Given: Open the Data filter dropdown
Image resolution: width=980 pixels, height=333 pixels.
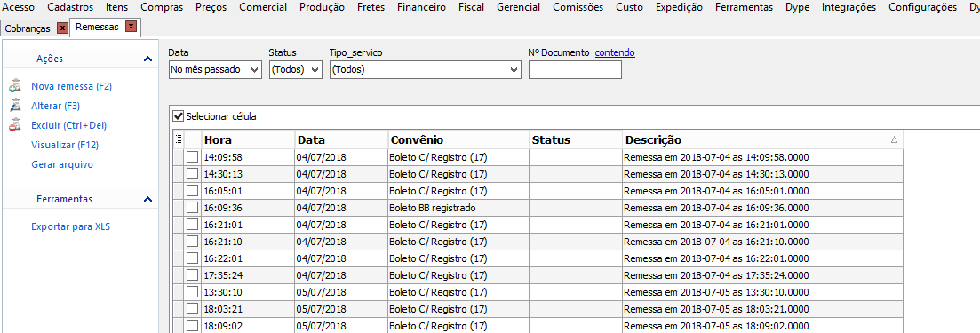Looking at the screenshot, I should click(215, 69).
